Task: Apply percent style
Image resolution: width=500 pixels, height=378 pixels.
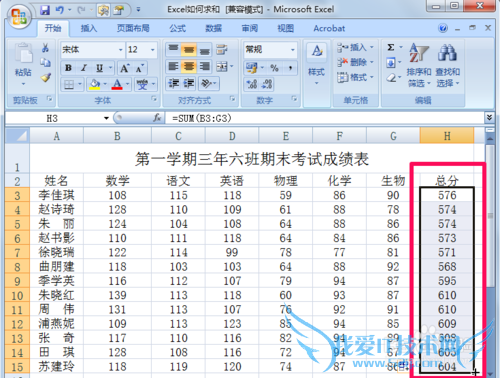Action: pyautogui.click(x=274, y=68)
